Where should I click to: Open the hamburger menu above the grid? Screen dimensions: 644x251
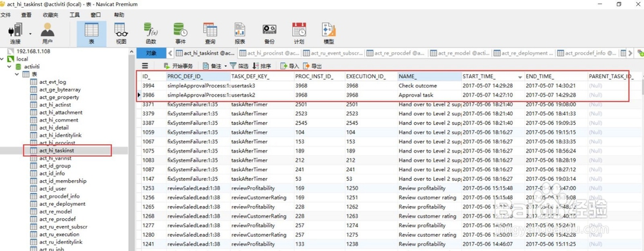145,66
